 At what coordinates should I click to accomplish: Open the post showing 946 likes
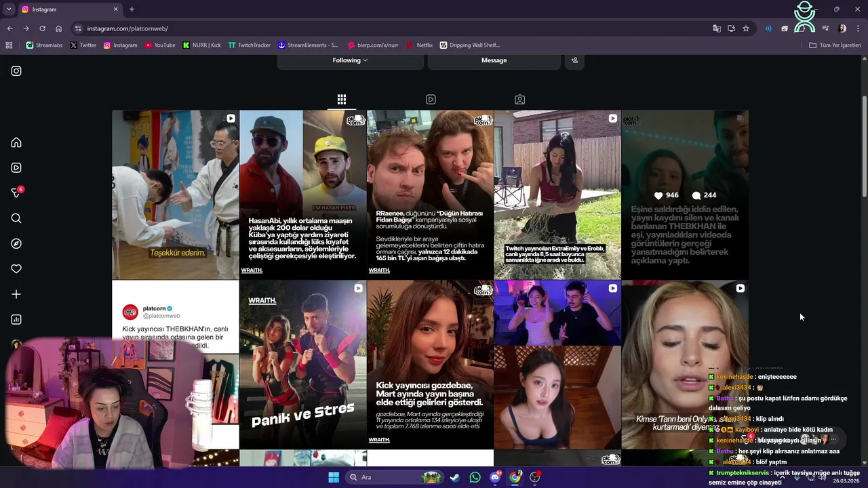685,195
